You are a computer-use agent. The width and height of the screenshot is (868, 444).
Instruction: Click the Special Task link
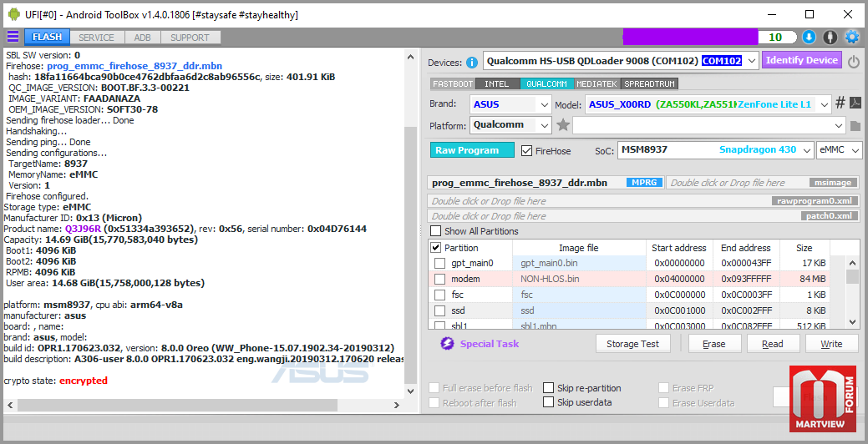490,344
